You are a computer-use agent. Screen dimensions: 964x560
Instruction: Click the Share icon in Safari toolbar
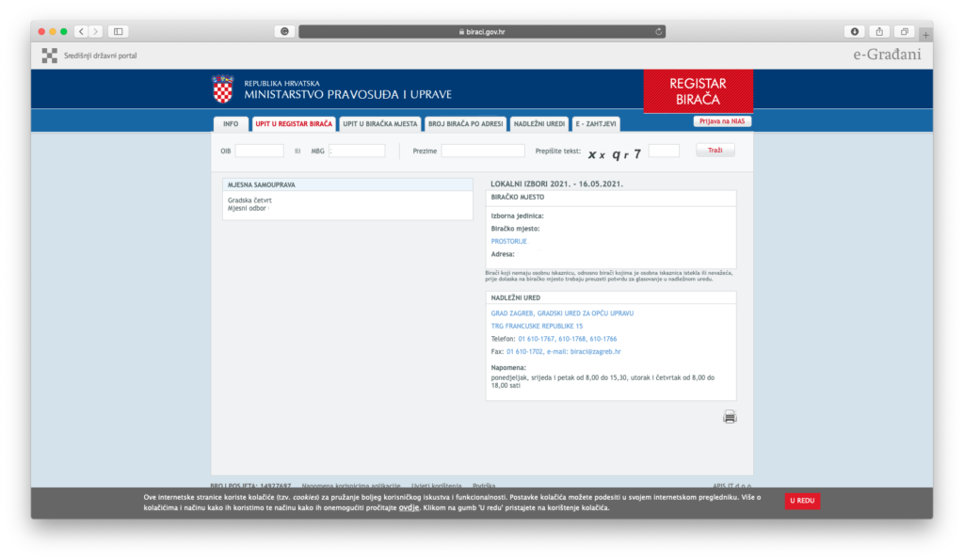pos(879,31)
